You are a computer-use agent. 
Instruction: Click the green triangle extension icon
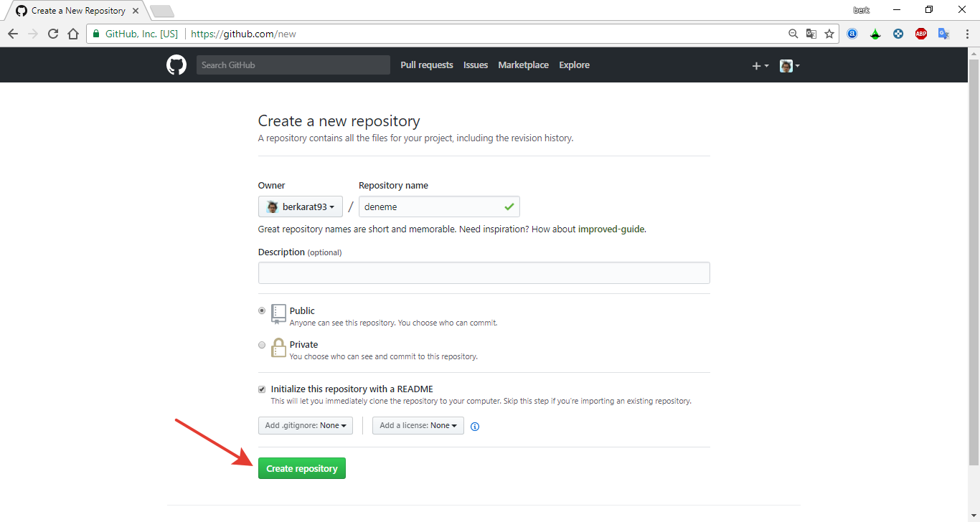coord(875,34)
